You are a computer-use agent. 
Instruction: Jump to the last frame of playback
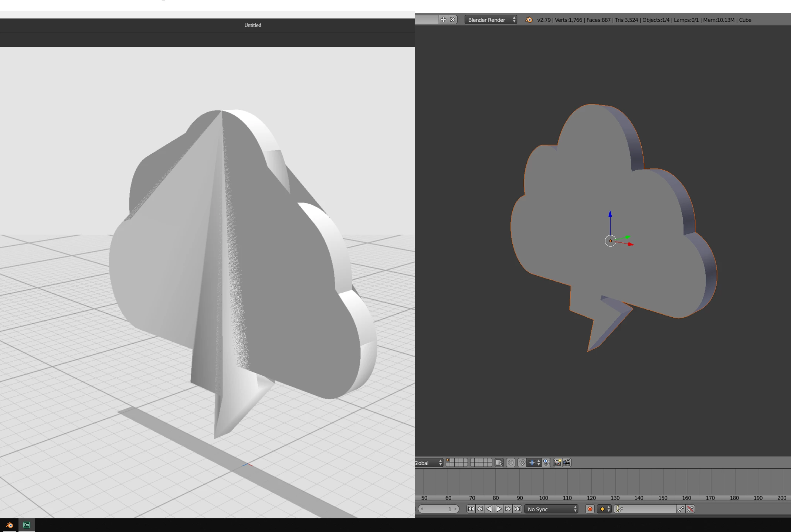point(517,509)
